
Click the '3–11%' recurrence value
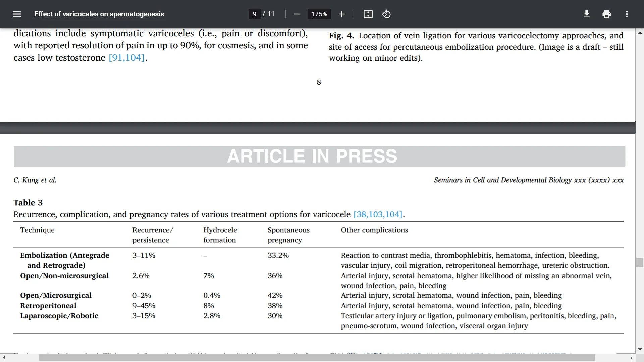[x=144, y=255]
